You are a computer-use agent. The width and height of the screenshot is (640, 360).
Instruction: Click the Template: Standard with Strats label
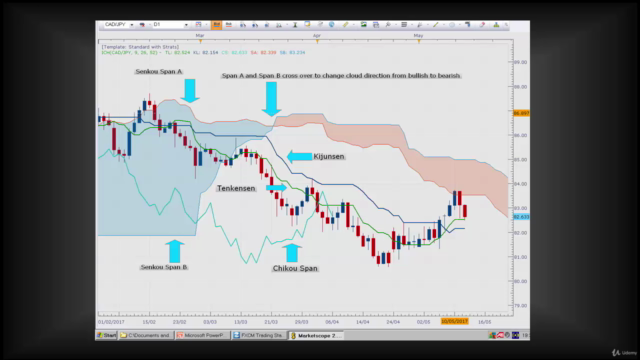140,47
